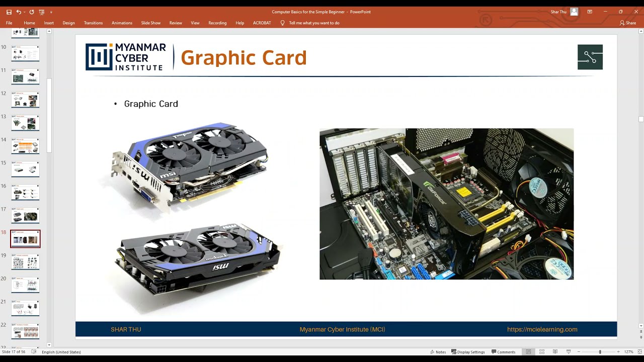Viewport: 644px width, 362px height.
Task: Toggle the Notes pane
Action: coord(438,352)
